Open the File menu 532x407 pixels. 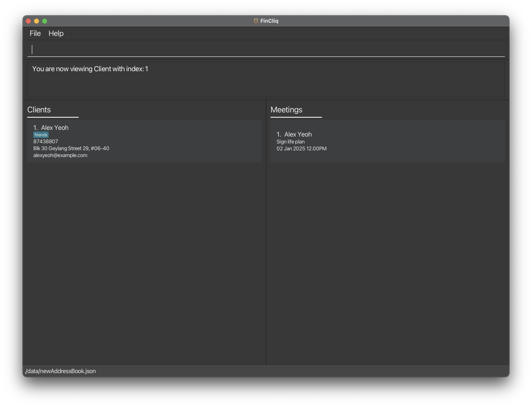point(35,33)
